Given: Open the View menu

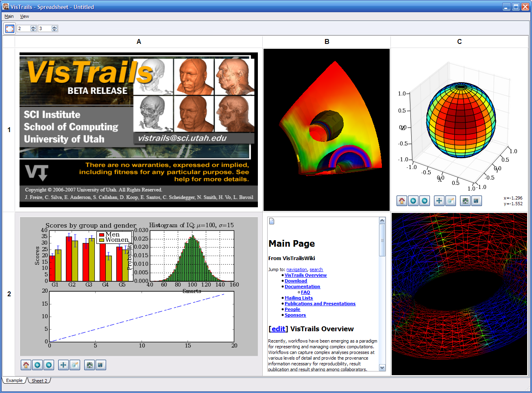Looking at the screenshot, I should pyautogui.click(x=24, y=16).
